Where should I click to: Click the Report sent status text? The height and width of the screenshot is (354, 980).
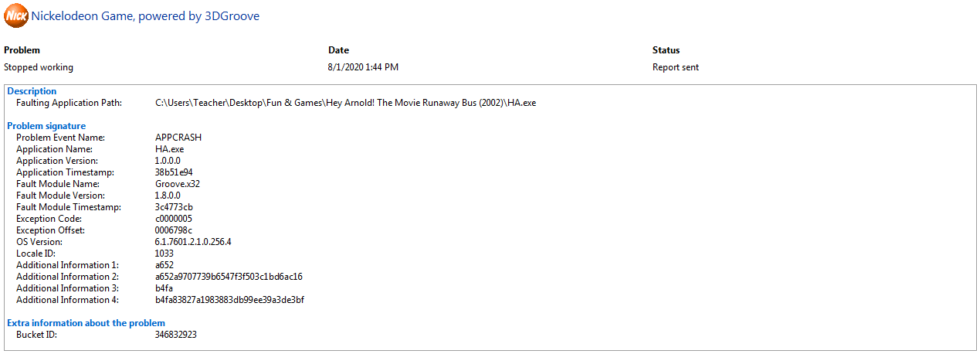[676, 67]
